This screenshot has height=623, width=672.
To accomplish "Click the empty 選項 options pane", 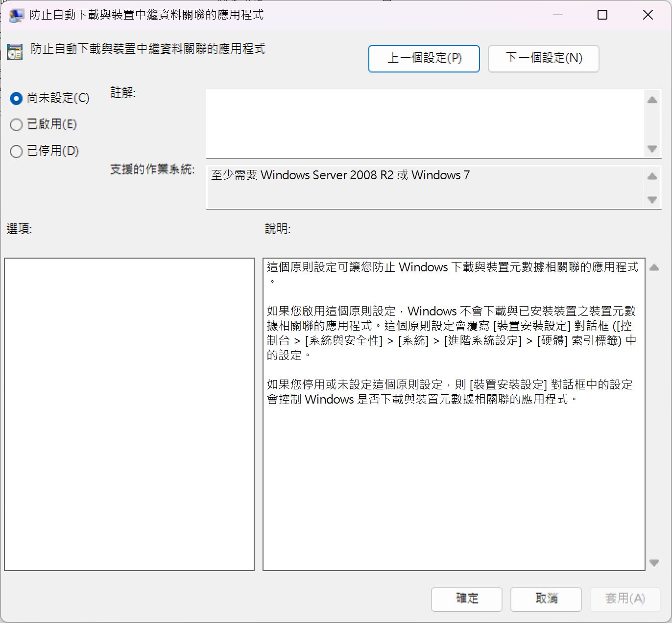I will [x=129, y=414].
